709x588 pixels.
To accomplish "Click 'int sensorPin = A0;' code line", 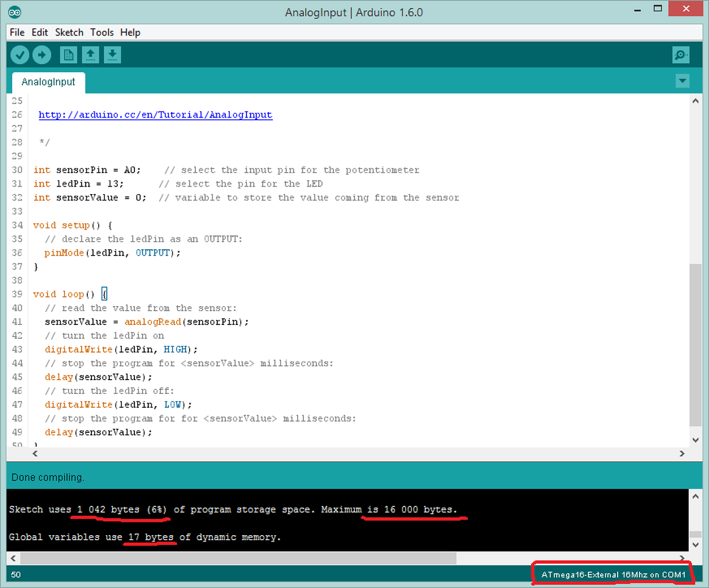I will point(87,170).
